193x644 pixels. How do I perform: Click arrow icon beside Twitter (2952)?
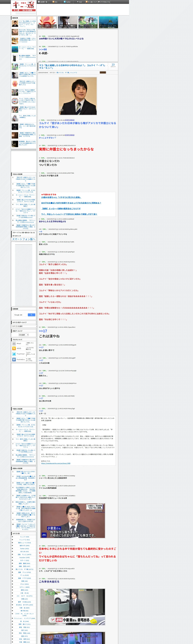(12, 548)
